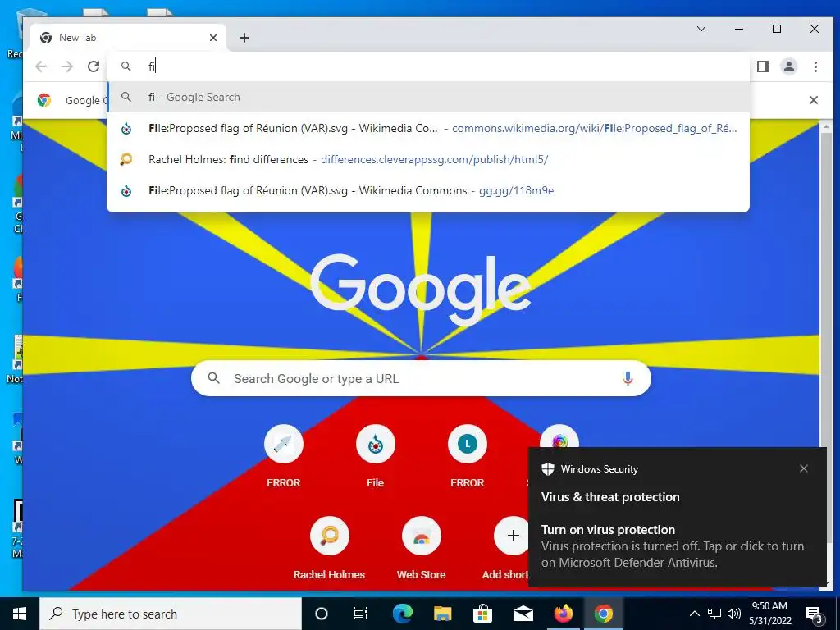Click the taskbar "Type here to search" box
The width and height of the screenshot is (840, 630).
(x=171, y=614)
